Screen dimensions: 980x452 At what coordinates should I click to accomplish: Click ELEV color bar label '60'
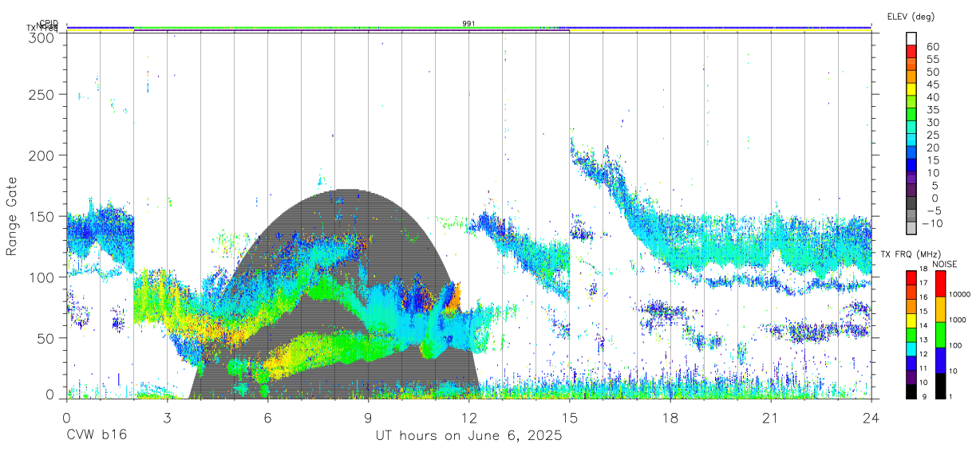(x=932, y=47)
